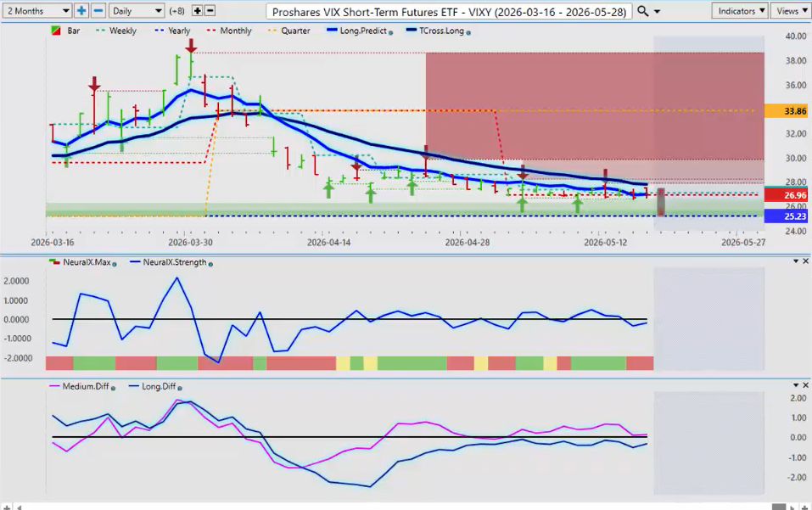Image resolution: width=812 pixels, height=510 pixels.
Task: Click the VIXY symbol title field
Action: 449,11
